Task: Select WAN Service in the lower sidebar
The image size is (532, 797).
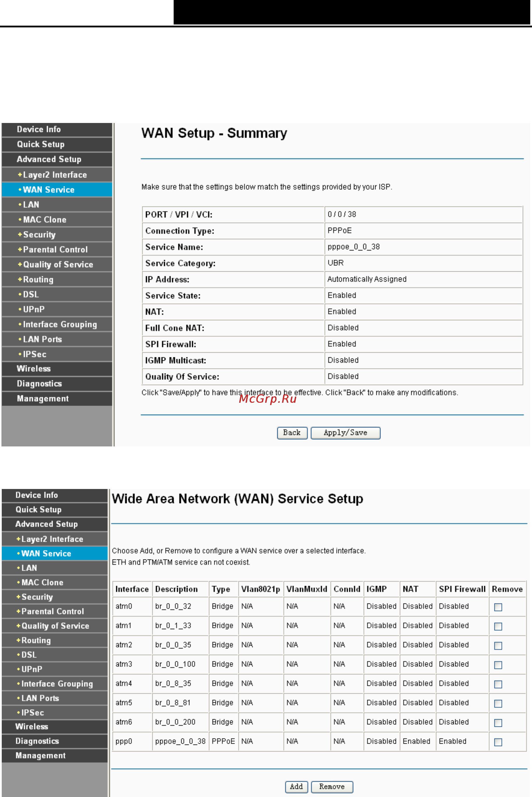Action: pyautogui.click(x=54, y=553)
